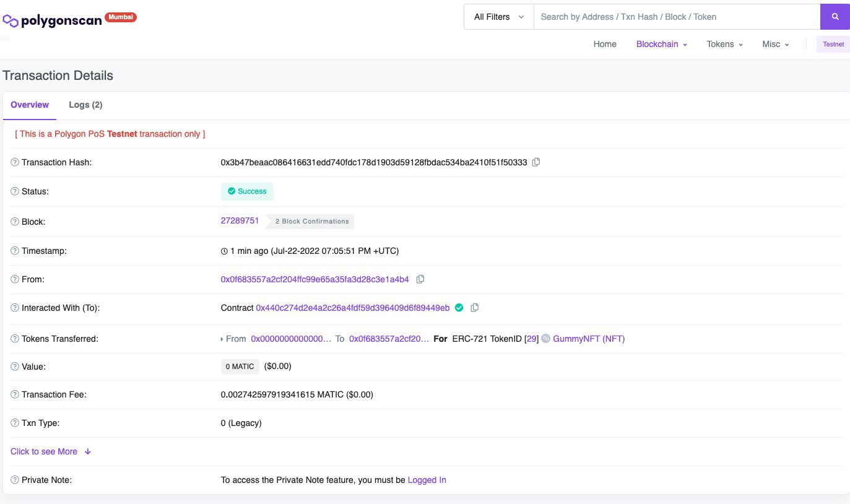Switch to the Overview tab
The height and width of the screenshot is (504, 850).
[x=30, y=105]
